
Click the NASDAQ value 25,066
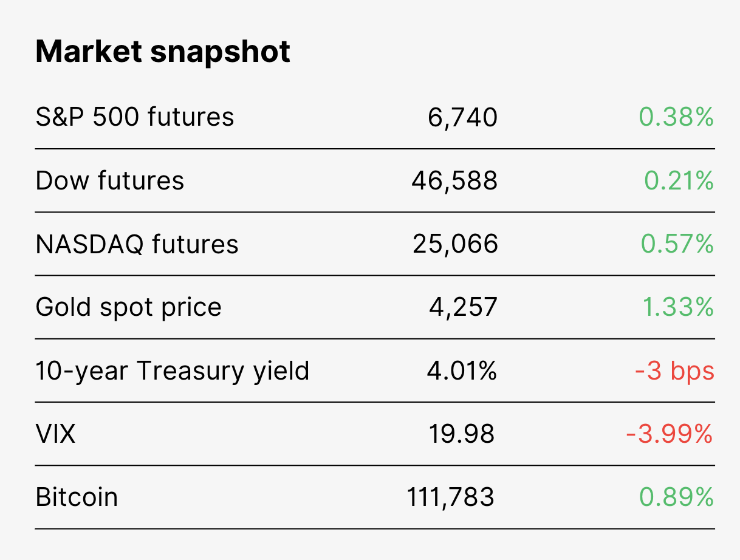pos(456,244)
